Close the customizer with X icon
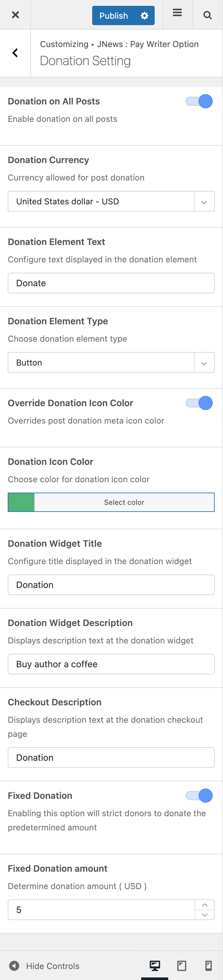Viewport: 223px width, 980px height. click(x=15, y=15)
